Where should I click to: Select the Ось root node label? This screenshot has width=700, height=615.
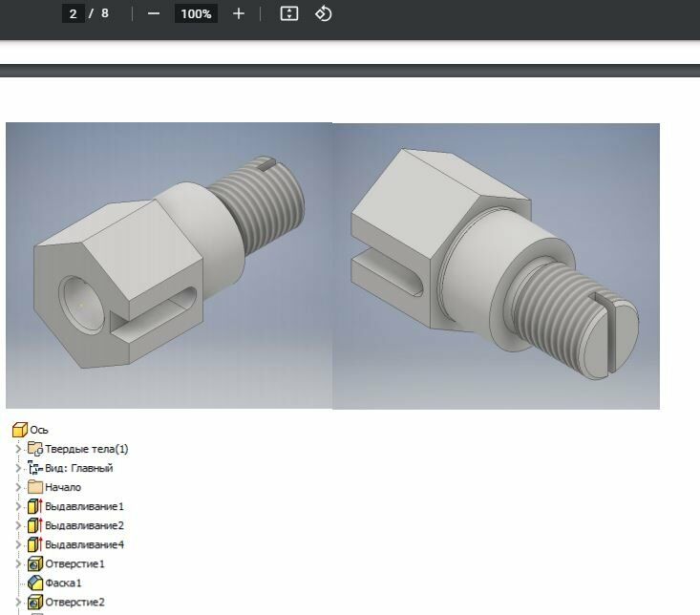pos(39,430)
